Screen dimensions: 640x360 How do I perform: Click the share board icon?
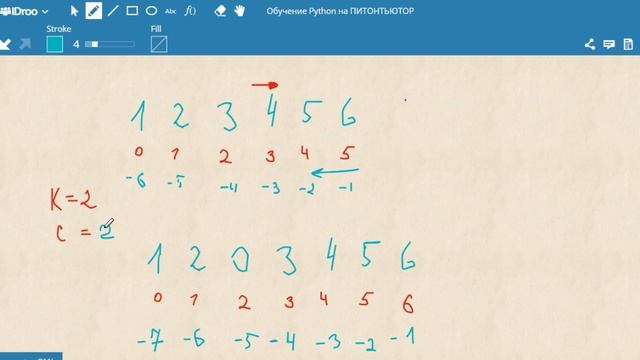tap(590, 44)
